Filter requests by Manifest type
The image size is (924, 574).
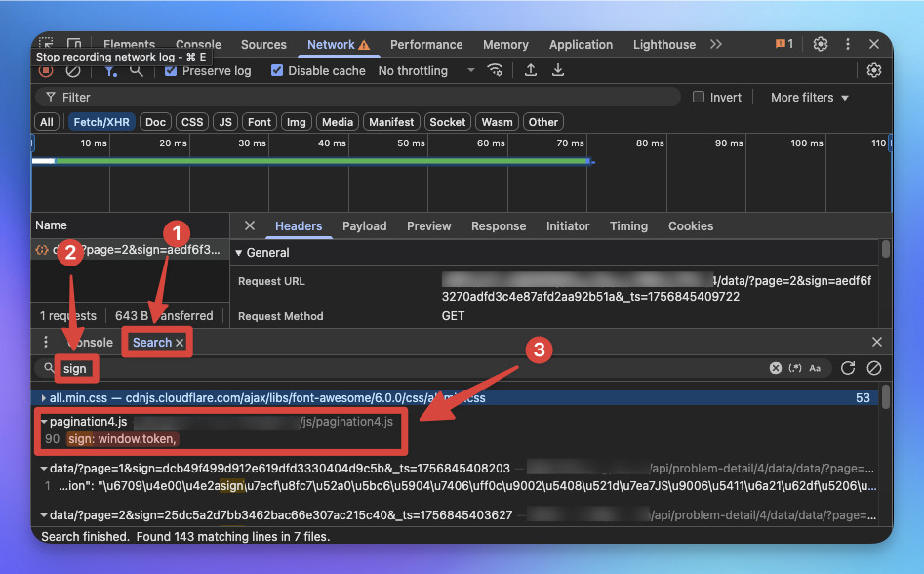(391, 122)
